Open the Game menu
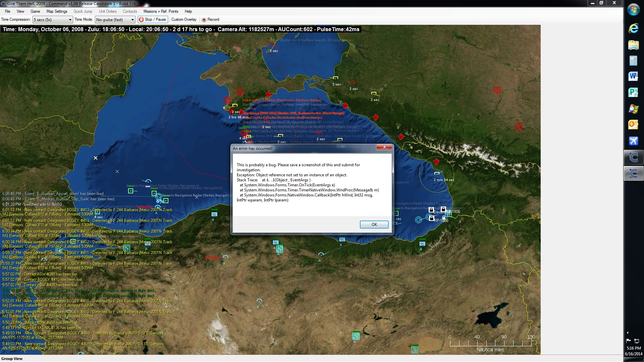This screenshot has width=644, height=362. (x=35, y=11)
